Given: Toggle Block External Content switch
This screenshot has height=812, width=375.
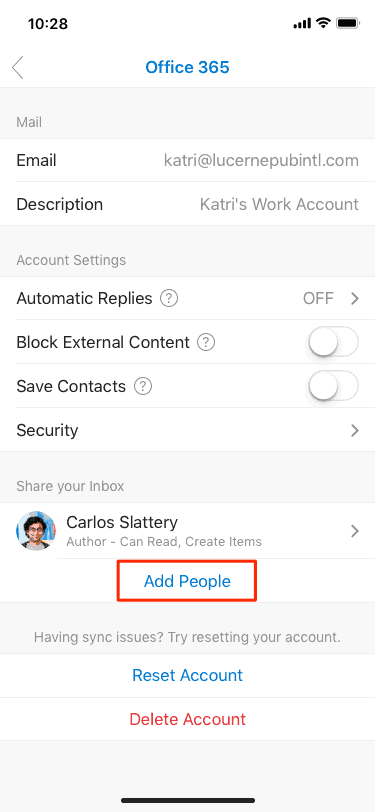Looking at the screenshot, I should click(x=333, y=342).
